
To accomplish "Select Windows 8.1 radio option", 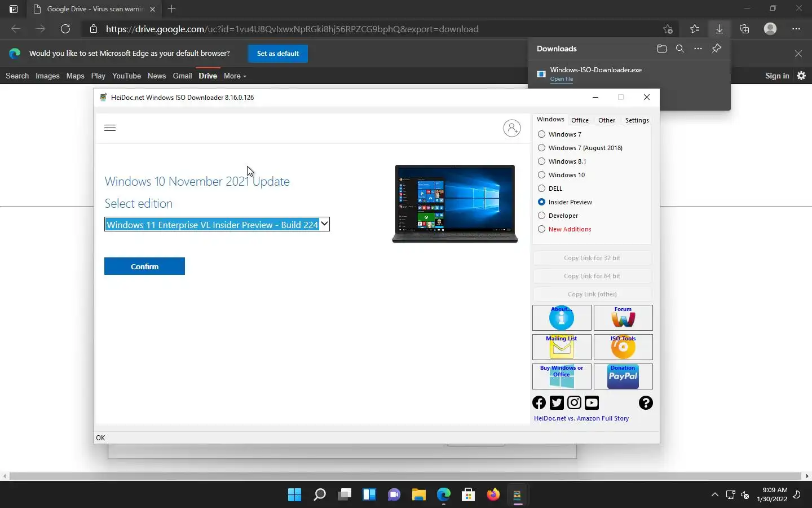I will tap(562, 161).
